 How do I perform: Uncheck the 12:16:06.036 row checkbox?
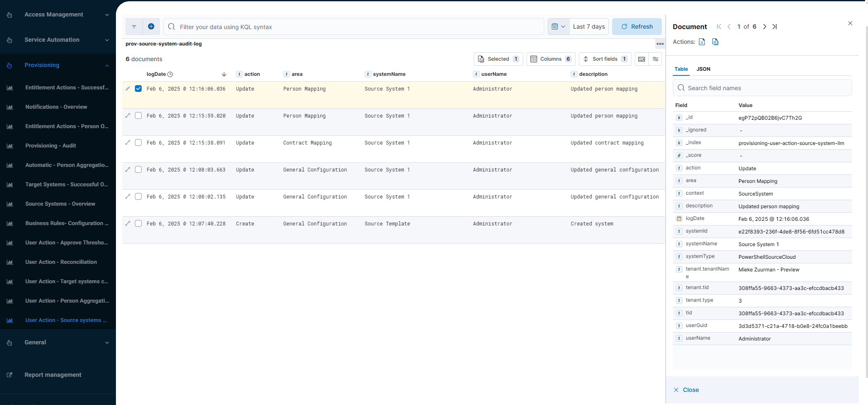coord(138,89)
